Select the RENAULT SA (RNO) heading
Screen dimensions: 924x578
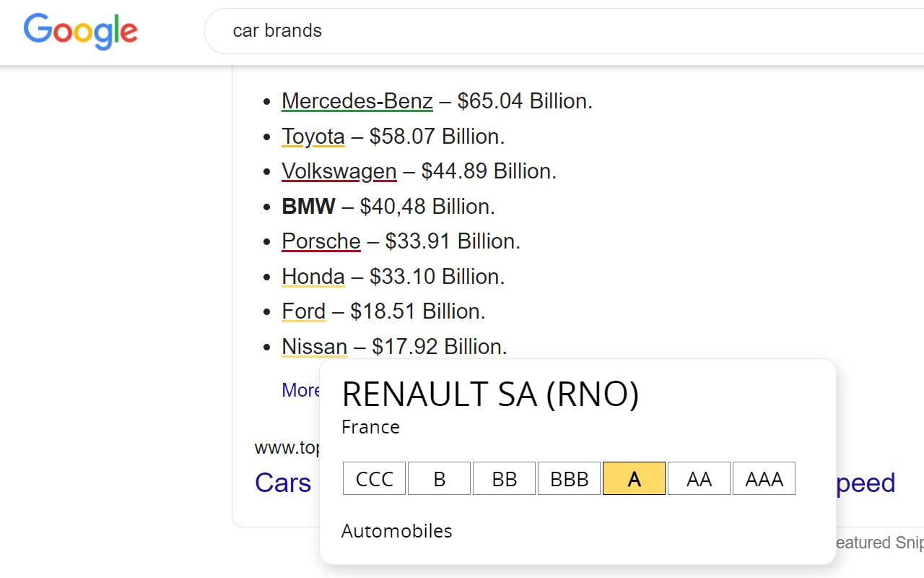coord(491,394)
